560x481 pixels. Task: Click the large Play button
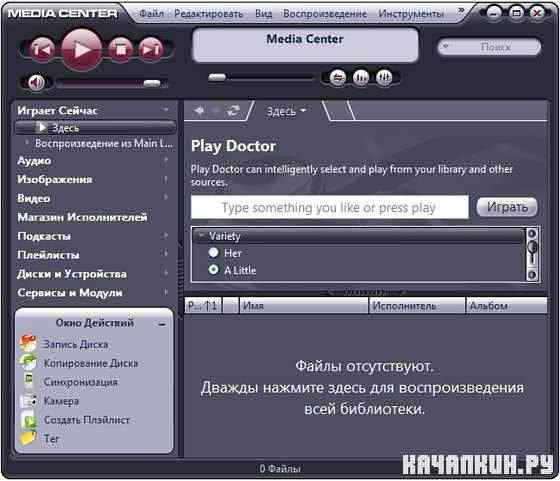81,50
